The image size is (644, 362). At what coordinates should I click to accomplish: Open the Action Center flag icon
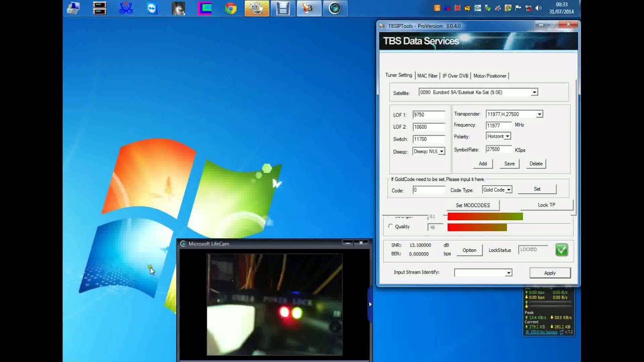[518, 8]
